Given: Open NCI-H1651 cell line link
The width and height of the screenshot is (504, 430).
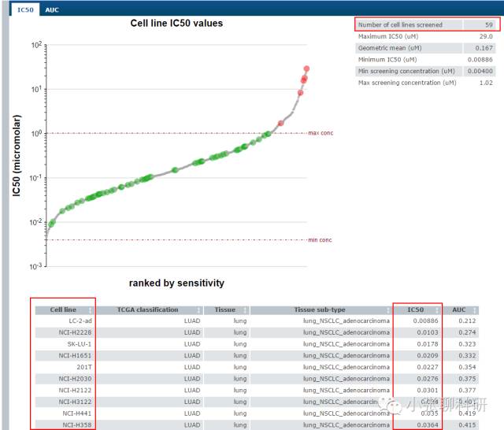Looking at the screenshot, I should [75, 355].
